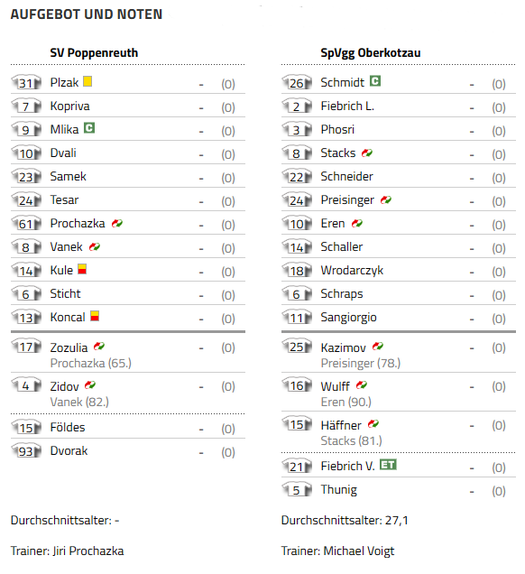Click the yellow-red card icon beside Koncal
The image size is (525, 574).
click(95, 316)
